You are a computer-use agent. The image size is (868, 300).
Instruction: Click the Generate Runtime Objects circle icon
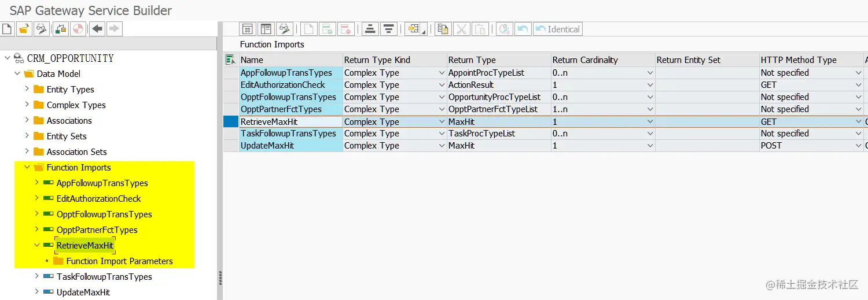tap(78, 29)
